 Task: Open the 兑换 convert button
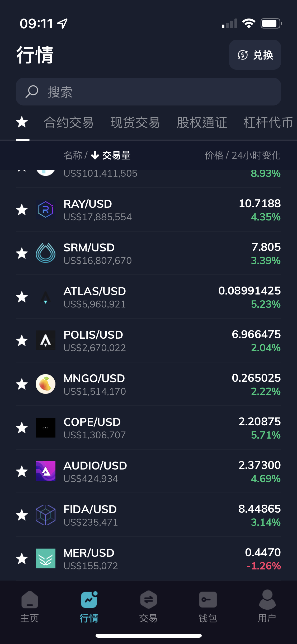[255, 55]
